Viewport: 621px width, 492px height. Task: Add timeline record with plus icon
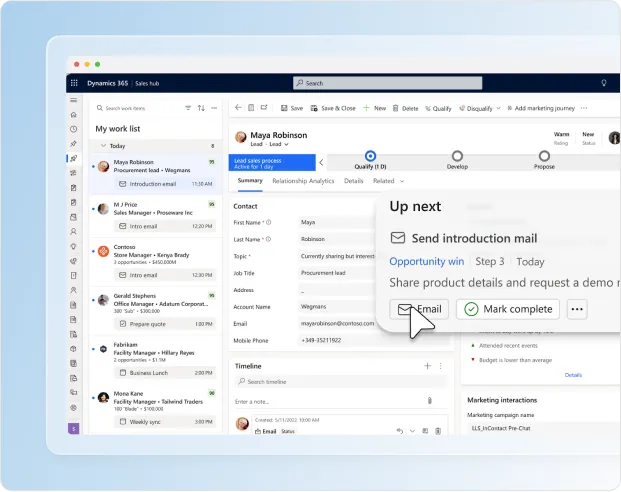pos(427,366)
